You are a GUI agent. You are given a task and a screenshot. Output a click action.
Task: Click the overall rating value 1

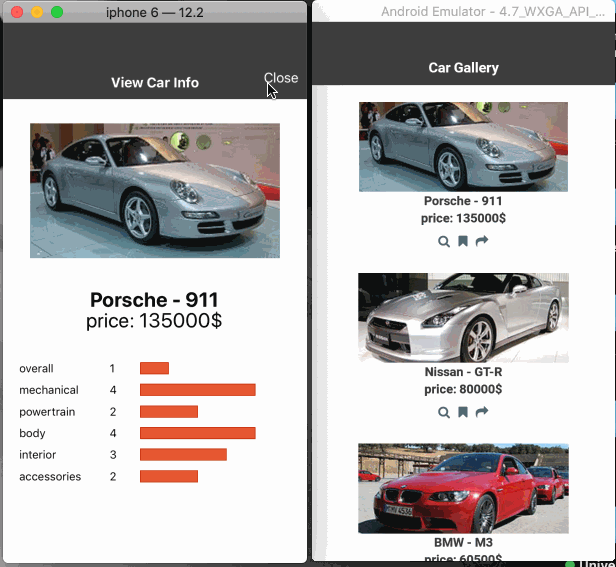[x=112, y=369]
